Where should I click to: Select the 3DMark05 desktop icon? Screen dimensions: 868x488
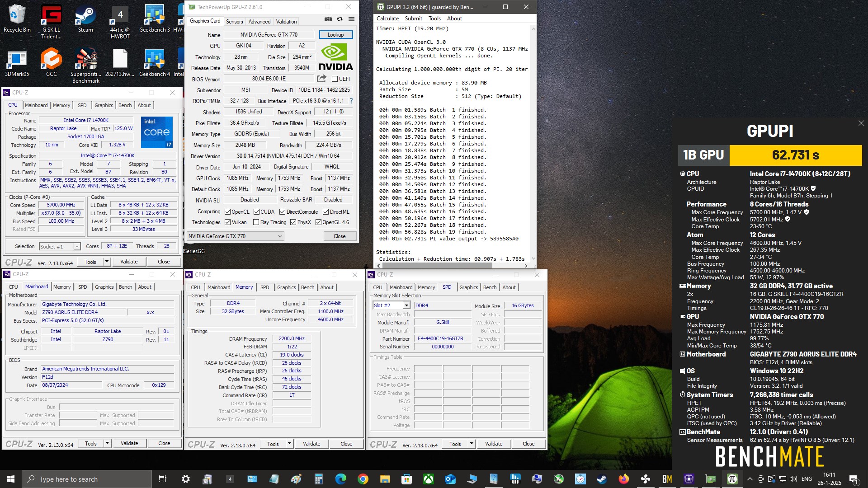coord(17,63)
